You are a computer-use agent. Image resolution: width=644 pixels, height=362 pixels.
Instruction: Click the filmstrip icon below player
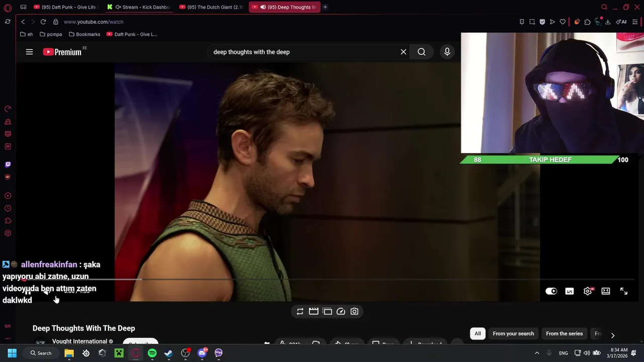tap(327, 311)
